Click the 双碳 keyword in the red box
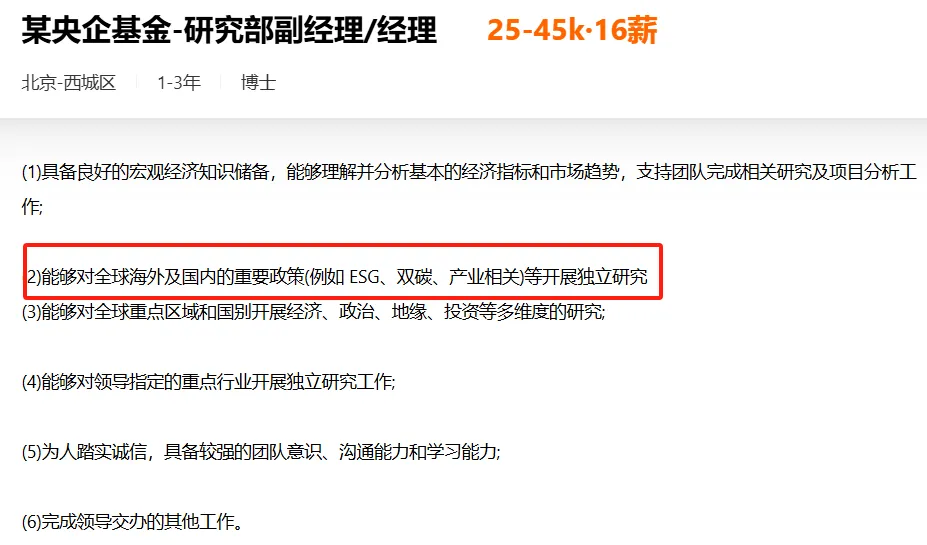The image size is (927, 545). coord(414,276)
